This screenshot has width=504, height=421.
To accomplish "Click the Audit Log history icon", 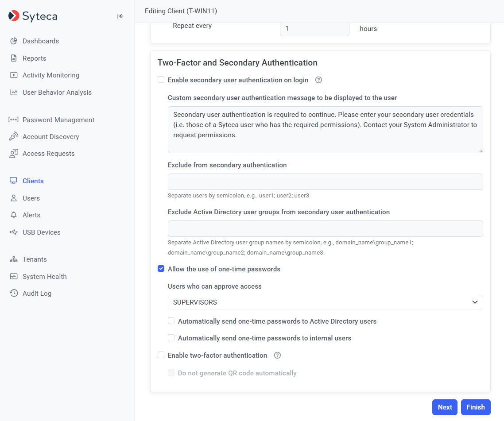I will pyautogui.click(x=14, y=294).
